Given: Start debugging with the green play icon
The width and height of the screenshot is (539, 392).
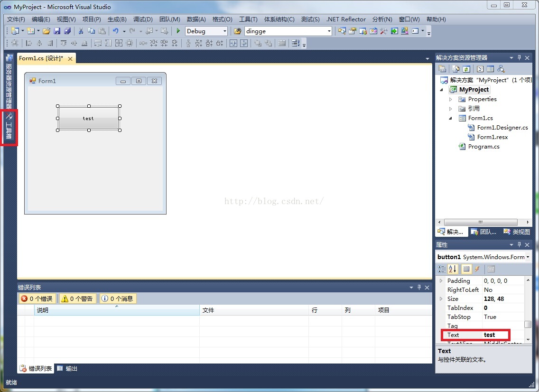Looking at the screenshot, I should pyautogui.click(x=178, y=31).
